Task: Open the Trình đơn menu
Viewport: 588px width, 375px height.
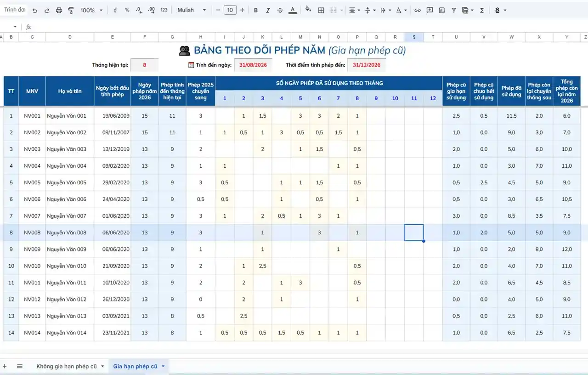Action: pos(15,10)
